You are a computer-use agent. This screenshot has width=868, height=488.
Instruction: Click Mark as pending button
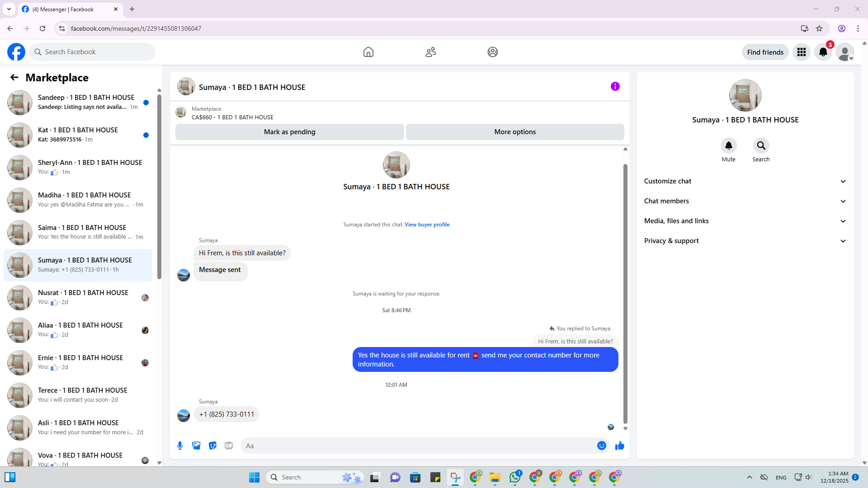click(289, 132)
